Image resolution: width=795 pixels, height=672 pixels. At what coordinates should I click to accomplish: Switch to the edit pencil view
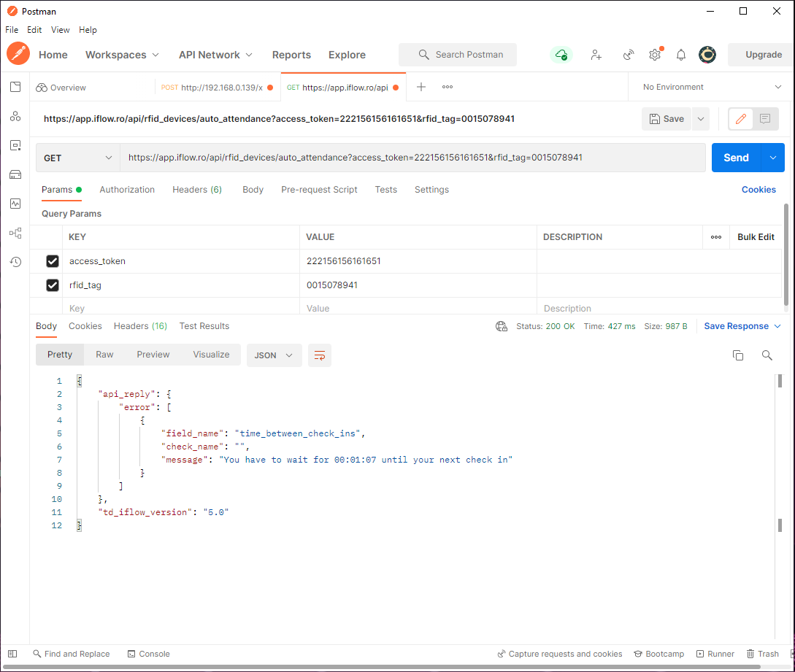(x=741, y=119)
